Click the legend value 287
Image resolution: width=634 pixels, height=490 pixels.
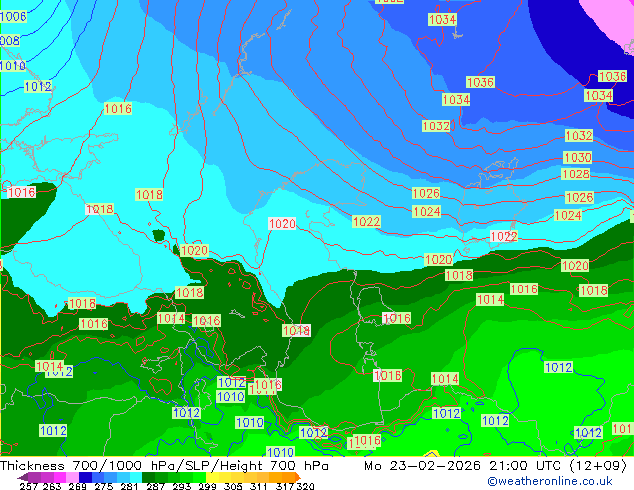156,486
